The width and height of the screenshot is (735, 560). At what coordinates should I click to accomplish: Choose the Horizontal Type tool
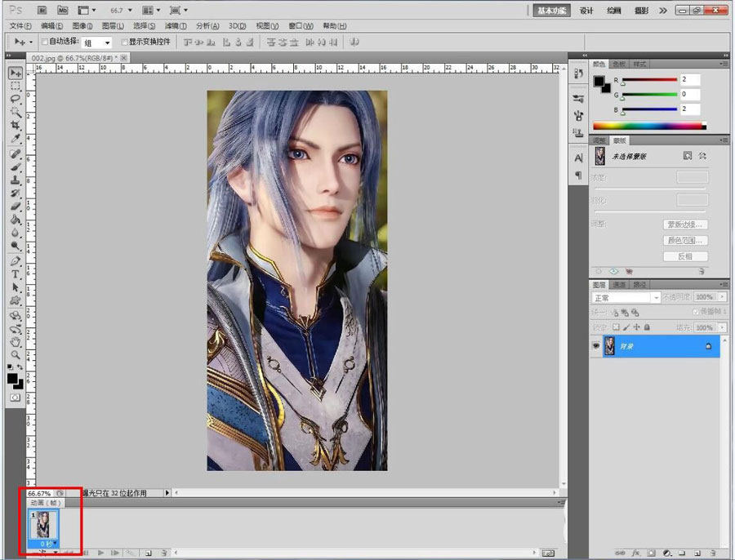click(x=15, y=274)
